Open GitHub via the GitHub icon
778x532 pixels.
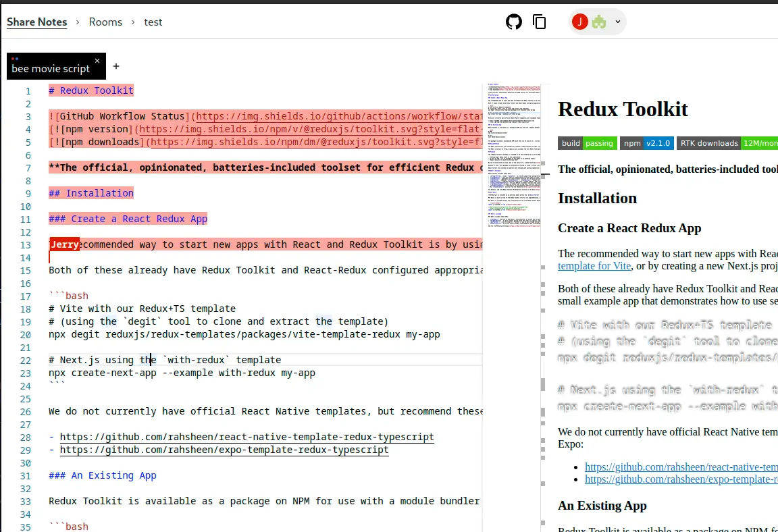(514, 22)
